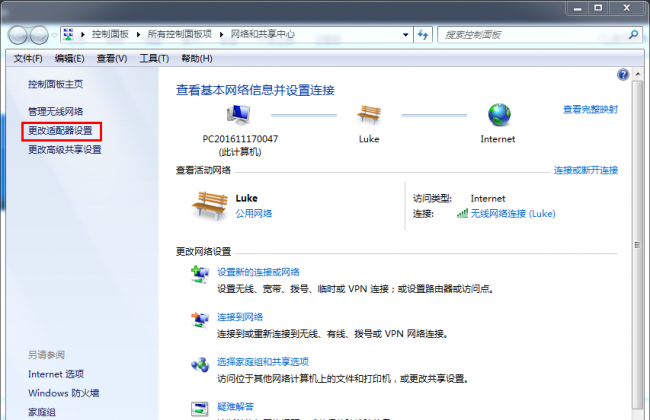Open 连接到网络 link

tap(240, 317)
